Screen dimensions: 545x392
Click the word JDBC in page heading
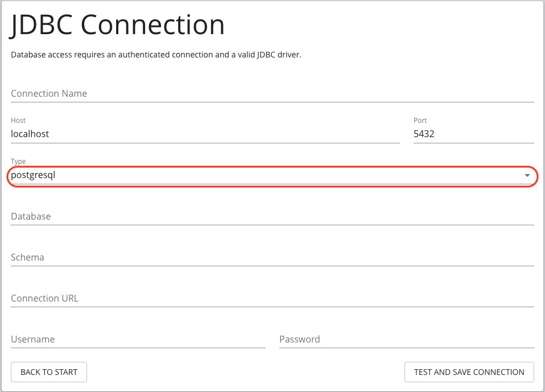coord(42,25)
